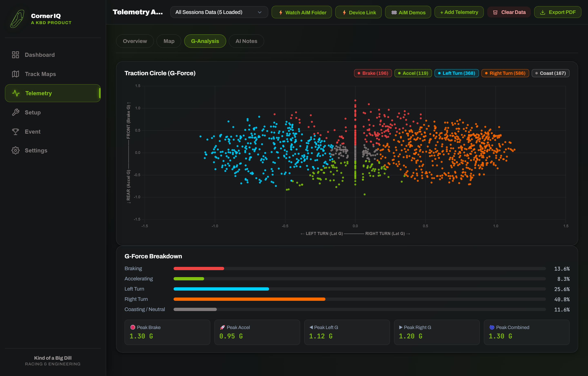
Task: Click the Add Telemetry button
Action: pos(459,12)
